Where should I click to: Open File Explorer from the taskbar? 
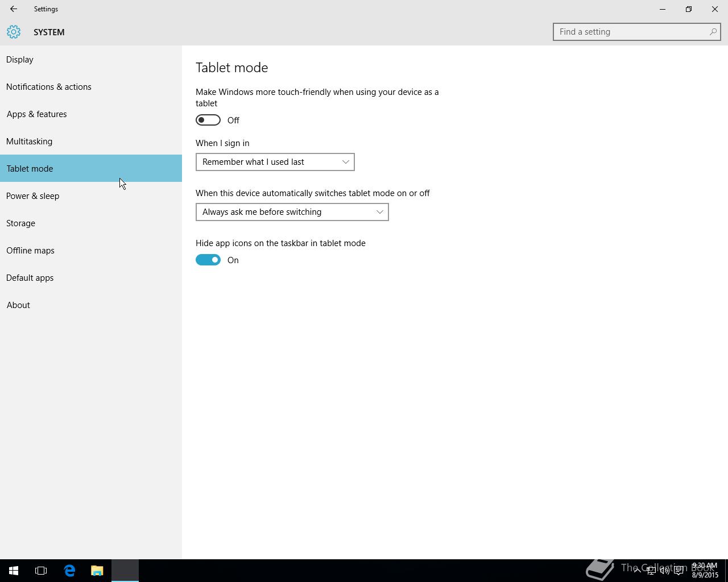pos(97,571)
